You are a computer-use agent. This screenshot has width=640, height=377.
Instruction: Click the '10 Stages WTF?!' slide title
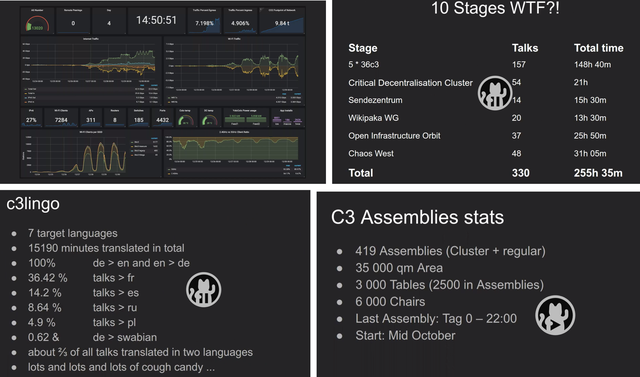pos(495,9)
